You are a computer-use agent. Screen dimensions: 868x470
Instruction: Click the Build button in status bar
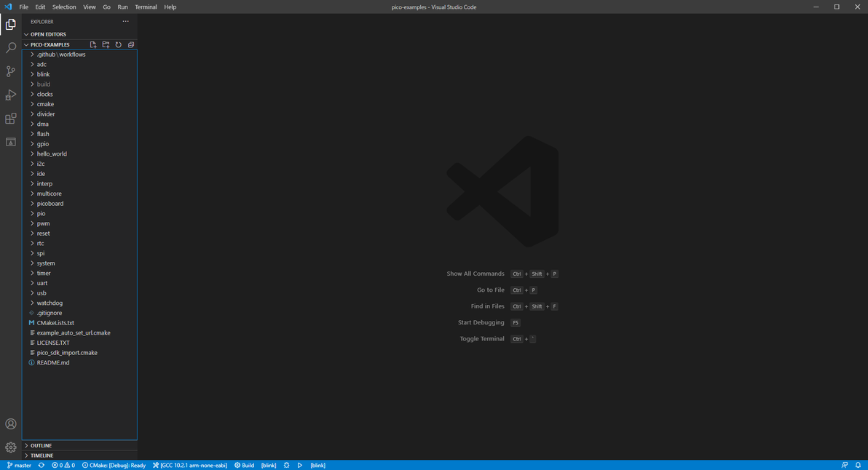(244, 466)
